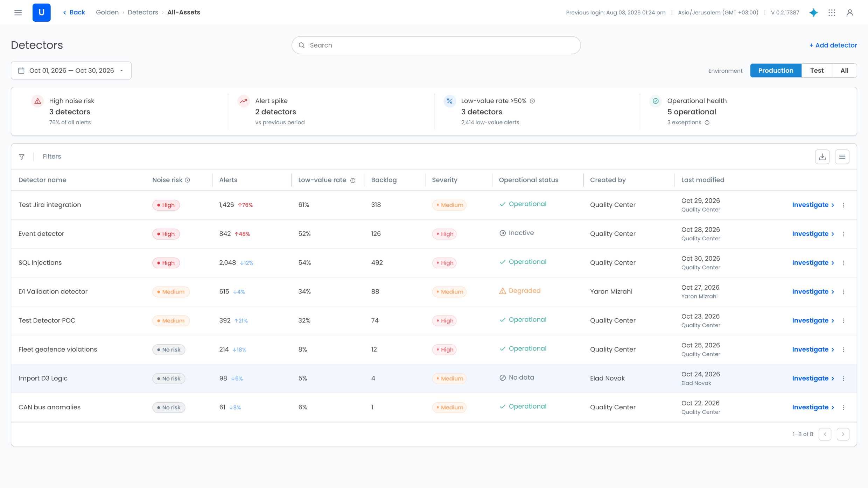The width and height of the screenshot is (868, 488).
Task: Sort by Backlog column header
Action: [x=384, y=180]
